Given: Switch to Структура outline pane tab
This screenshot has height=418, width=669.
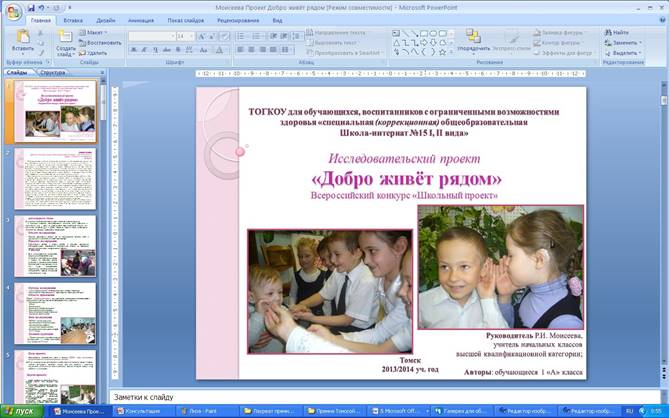Looking at the screenshot, I should [53, 73].
